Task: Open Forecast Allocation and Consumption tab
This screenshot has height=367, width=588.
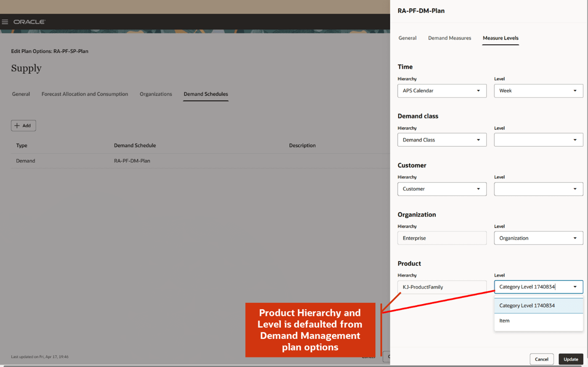Action: pyautogui.click(x=85, y=94)
